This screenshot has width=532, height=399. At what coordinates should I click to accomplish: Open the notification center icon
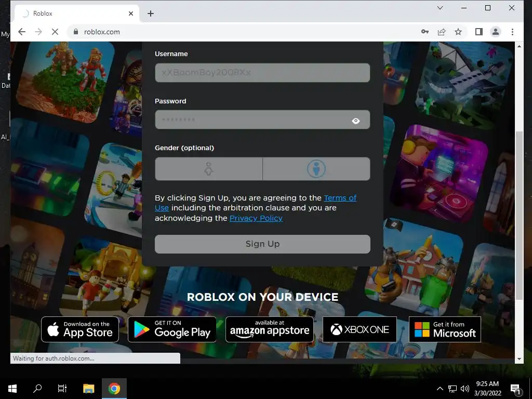click(x=515, y=389)
